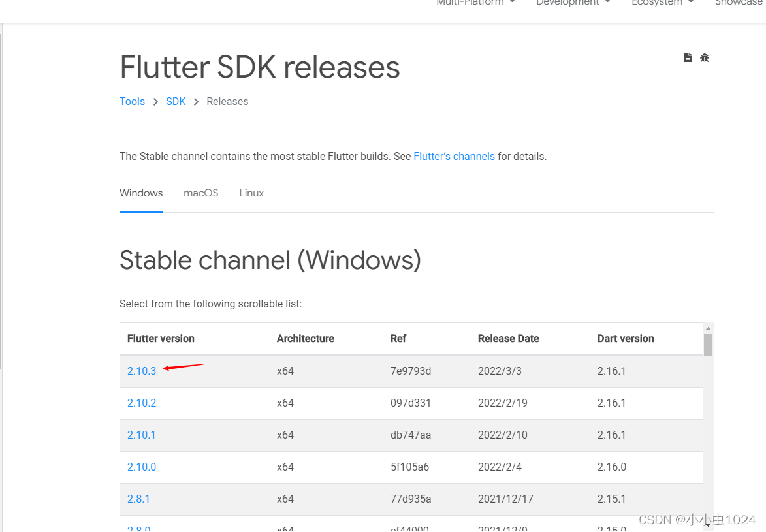Click the Stable channel (Windows) heading

tap(270, 260)
